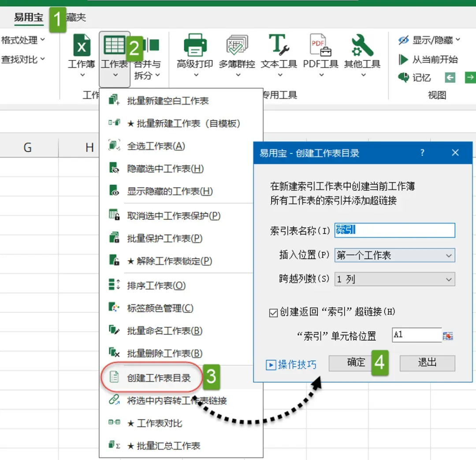Select column H header
Image resolution: width=476 pixels, height=460 pixels.
[x=89, y=148]
